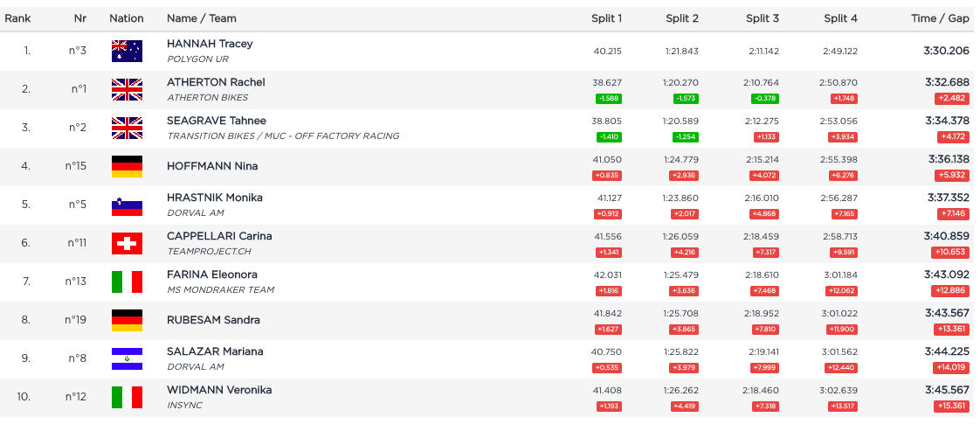Click the MS MONDRAKER TEAM label
980x424 pixels.
220,289
